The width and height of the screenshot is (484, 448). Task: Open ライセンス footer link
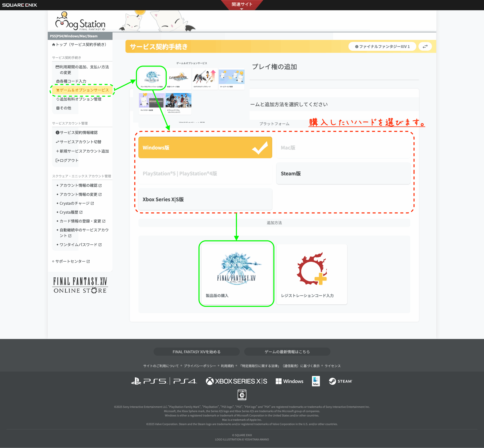click(x=332, y=366)
